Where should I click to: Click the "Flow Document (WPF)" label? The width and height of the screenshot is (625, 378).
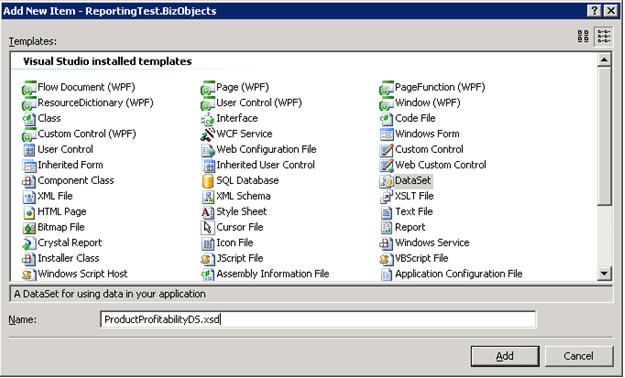[86, 87]
